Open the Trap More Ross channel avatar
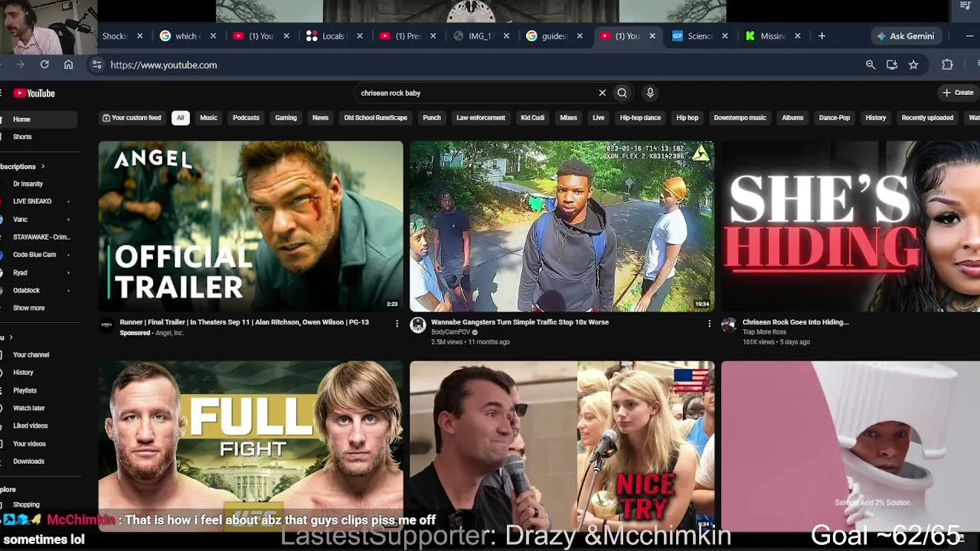 point(729,325)
